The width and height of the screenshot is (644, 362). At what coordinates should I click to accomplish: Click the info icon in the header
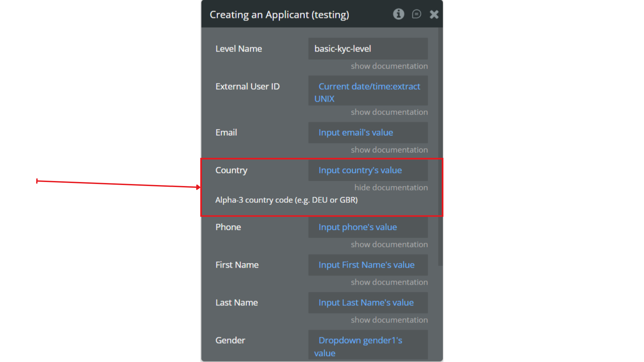tap(398, 14)
